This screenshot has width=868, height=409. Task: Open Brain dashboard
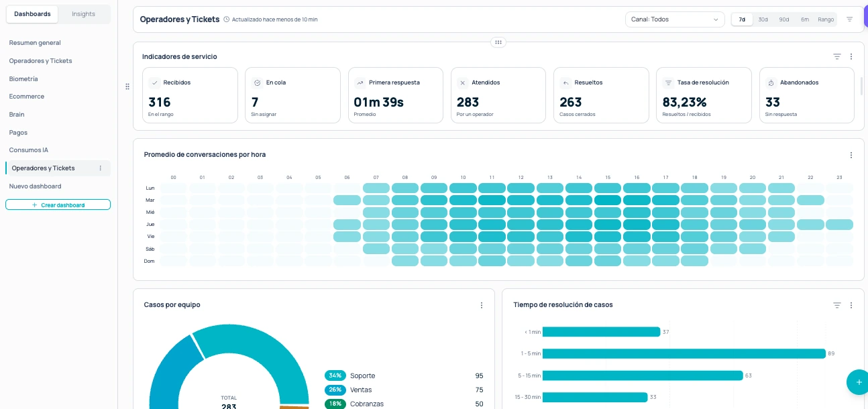pos(17,115)
